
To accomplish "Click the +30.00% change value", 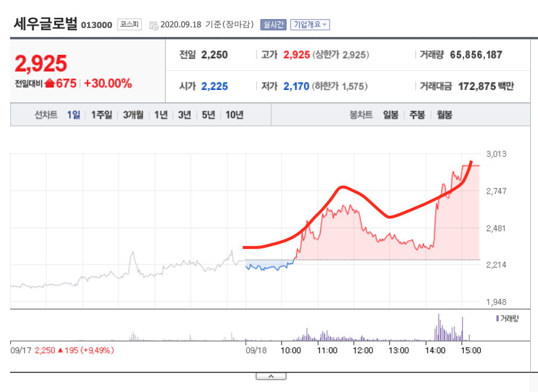I will pyautogui.click(x=108, y=83).
